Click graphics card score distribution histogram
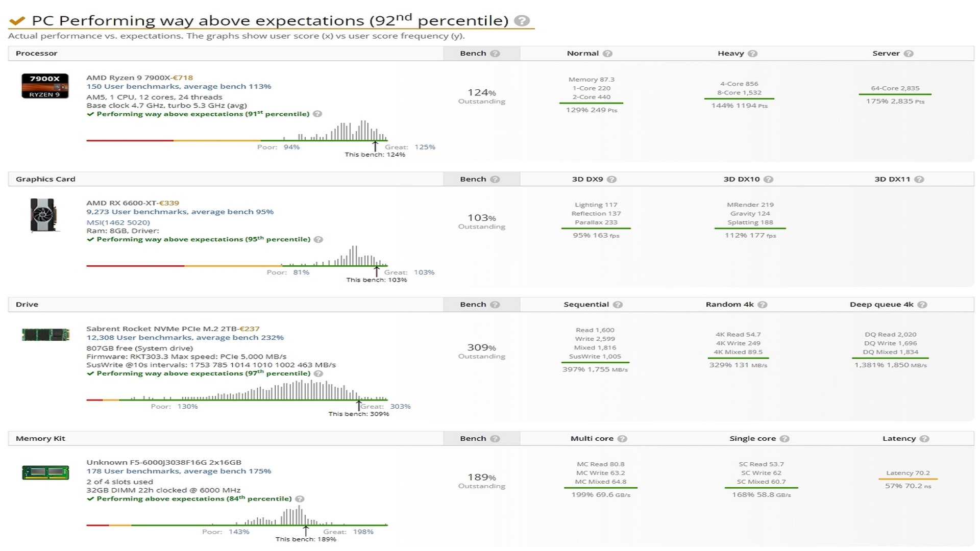 pos(237,256)
